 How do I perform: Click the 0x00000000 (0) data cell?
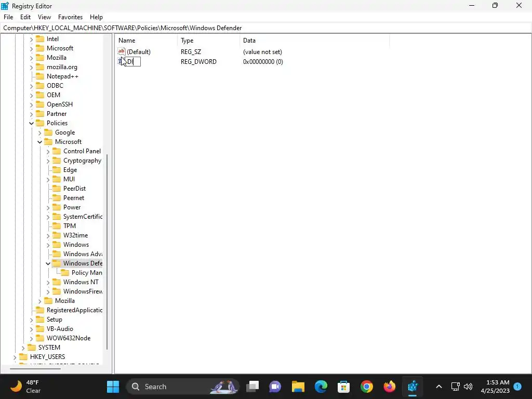[263, 62]
